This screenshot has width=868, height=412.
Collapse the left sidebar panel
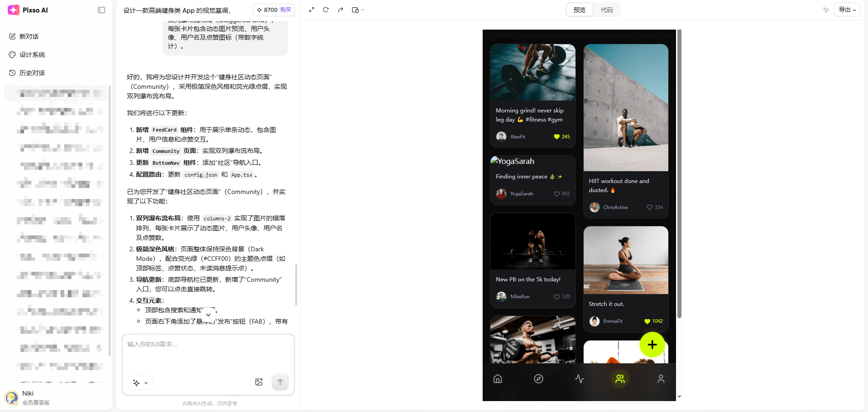(x=101, y=10)
